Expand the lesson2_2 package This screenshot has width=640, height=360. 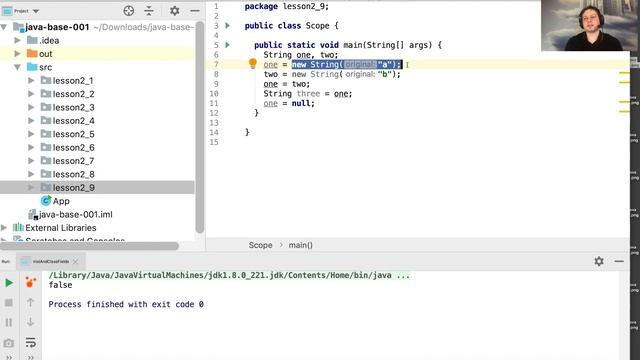pyautogui.click(x=31, y=94)
